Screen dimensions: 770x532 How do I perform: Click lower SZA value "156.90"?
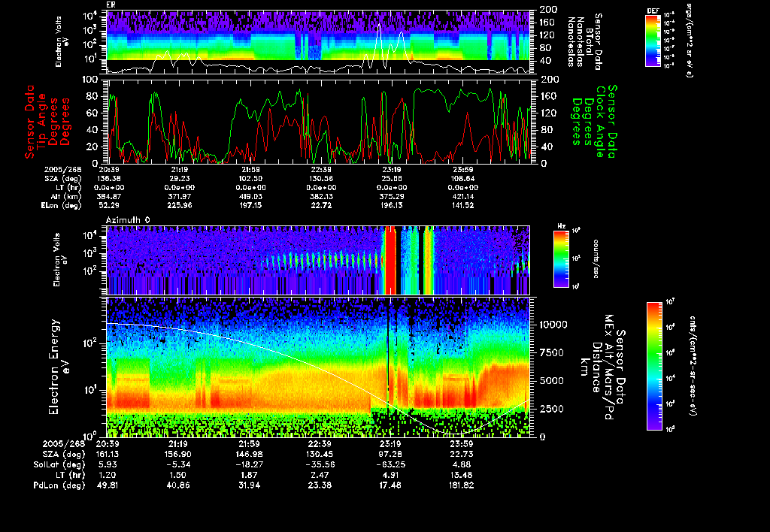pyautogui.click(x=178, y=455)
